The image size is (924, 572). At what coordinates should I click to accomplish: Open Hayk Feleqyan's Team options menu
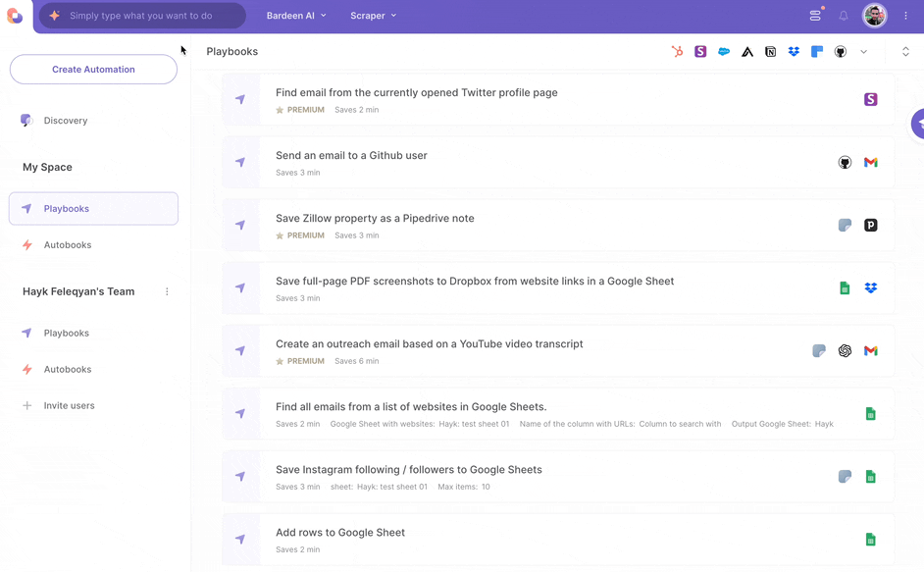tap(167, 291)
